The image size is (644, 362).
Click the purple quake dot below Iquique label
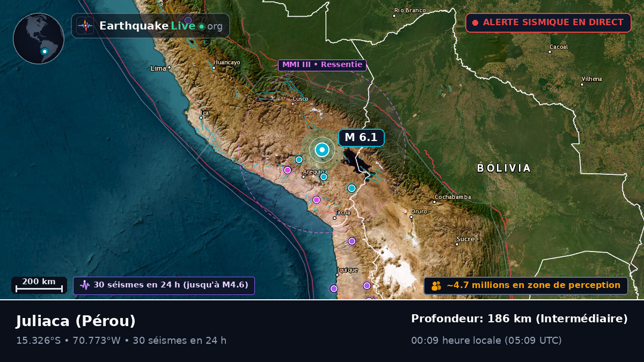(334, 288)
